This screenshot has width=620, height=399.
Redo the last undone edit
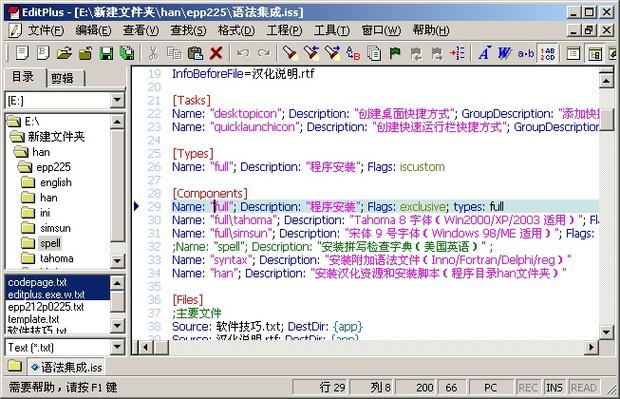[x=264, y=53]
